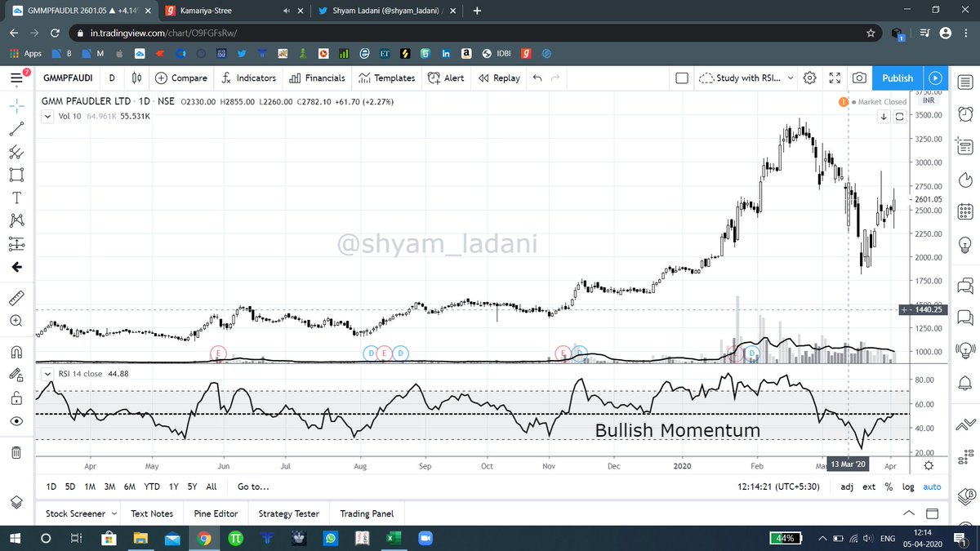Toggle ext extended hours
Screen dimensions: 980x551
(x=869, y=487)
